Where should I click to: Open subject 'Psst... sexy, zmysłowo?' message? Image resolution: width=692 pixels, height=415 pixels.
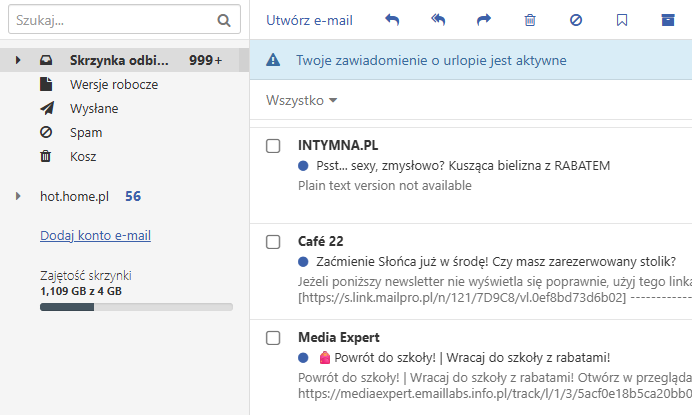pos(463,166)
